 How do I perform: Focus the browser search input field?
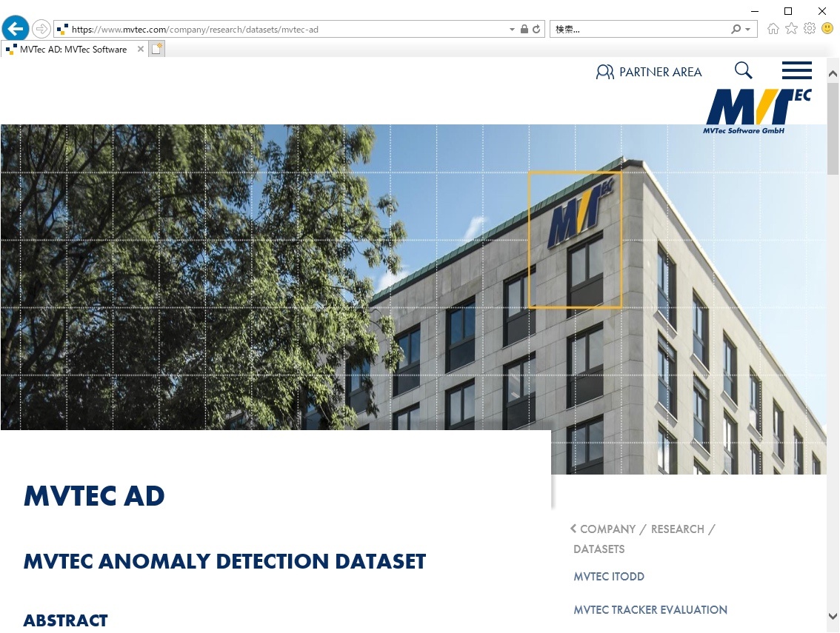pos(640,30)
